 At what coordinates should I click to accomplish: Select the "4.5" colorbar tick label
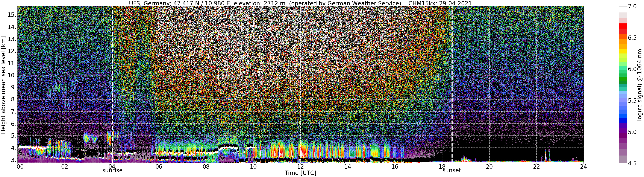[632, 163]
